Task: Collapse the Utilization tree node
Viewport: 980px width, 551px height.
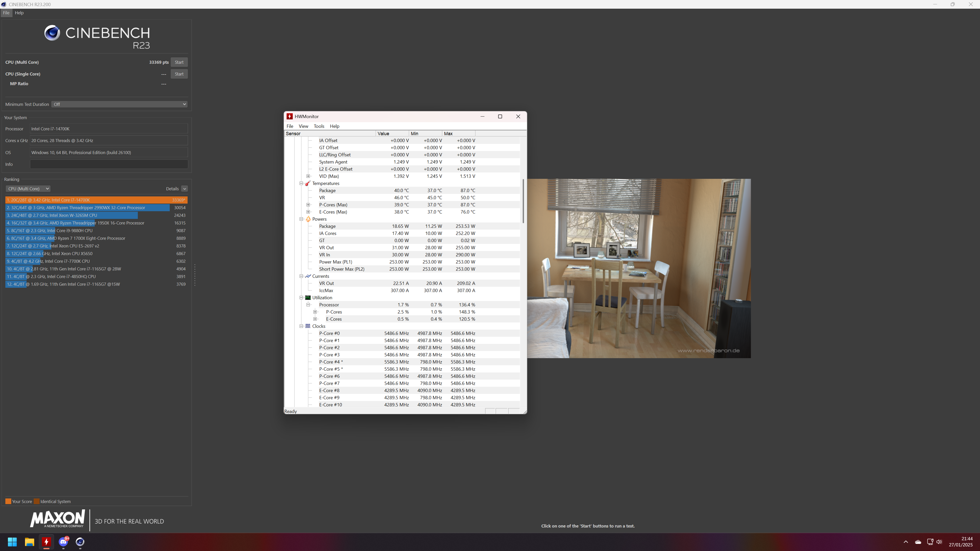Action: (x=301, y=298)
